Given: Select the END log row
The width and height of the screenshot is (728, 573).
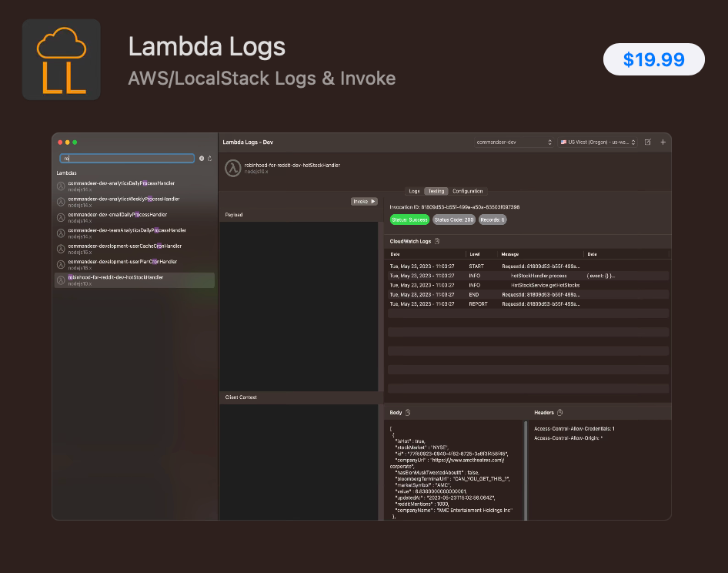Looking at the screenshot, I should (x=529, y=295).
